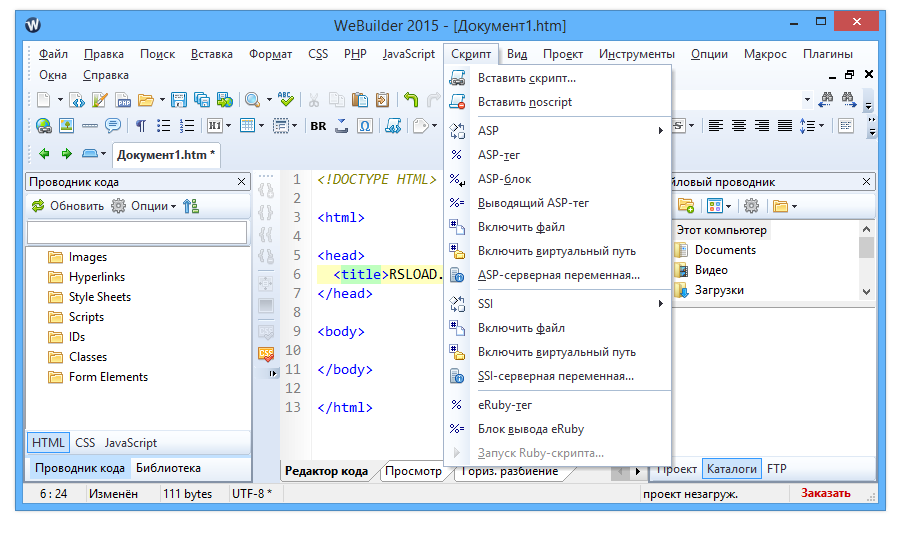Insert a BR line break
Viewport: 899px width, 533px height.
point(318,126)
